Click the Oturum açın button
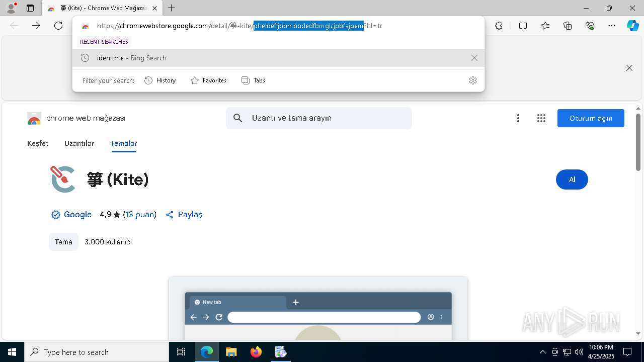 (x=591, y=118)
